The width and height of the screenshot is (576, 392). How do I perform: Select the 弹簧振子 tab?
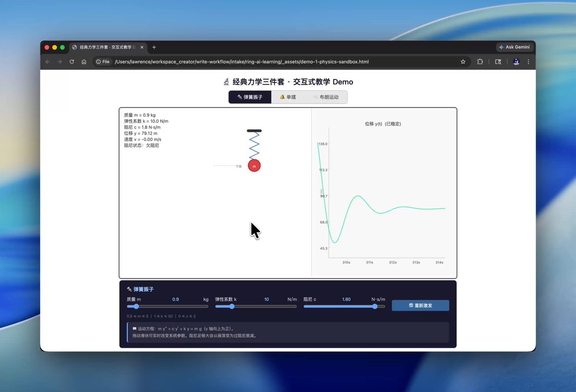[x=250, y=97]
